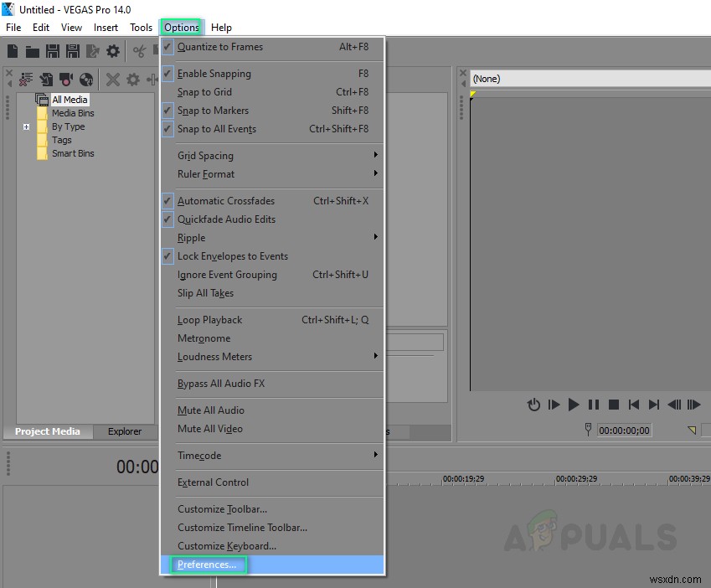The height and width of the screenshot is (588, 711).
Task: Enable Loop Playback in Options menu
Action: pos(272,320)
